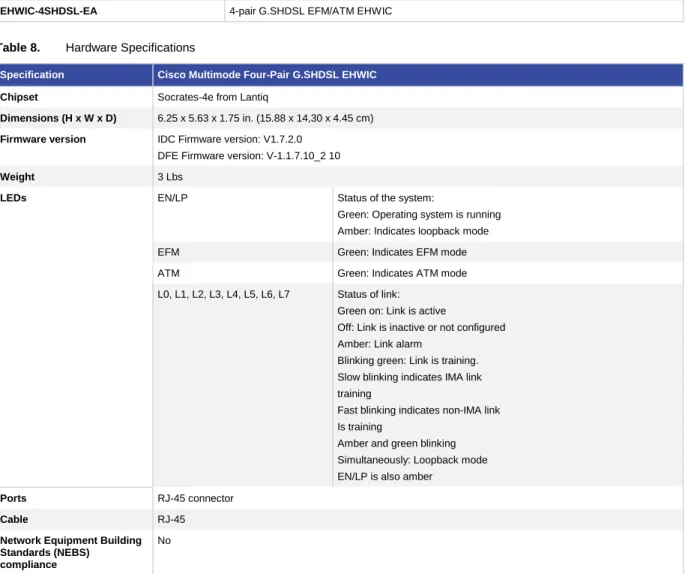Select the 'LEDs' row label
The width and height of the screenshot is (685, 574).
coord(13,197)
